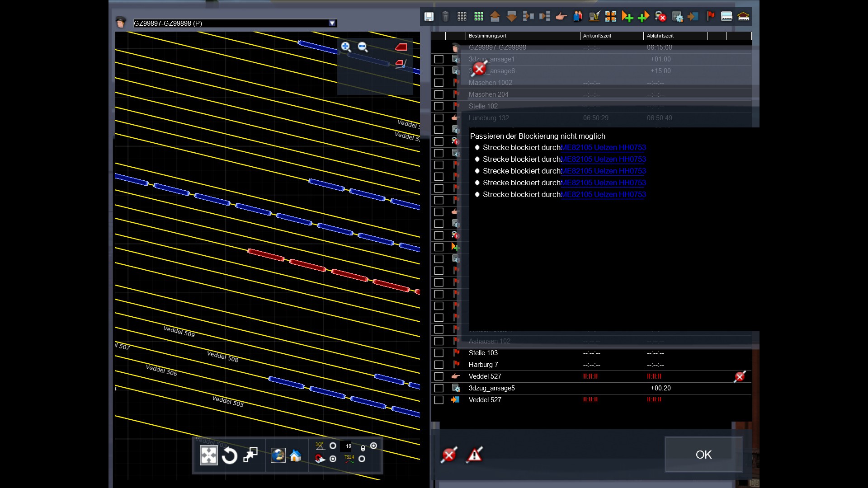
Task: Tick the checkbox for Stelle 102
Action: pyautogui.click(x=439, y=106)
